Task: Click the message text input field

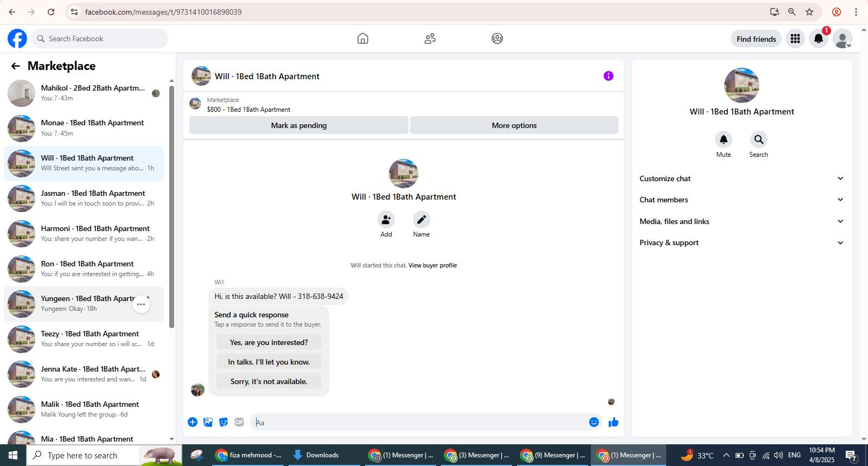Action: [418, 422]
